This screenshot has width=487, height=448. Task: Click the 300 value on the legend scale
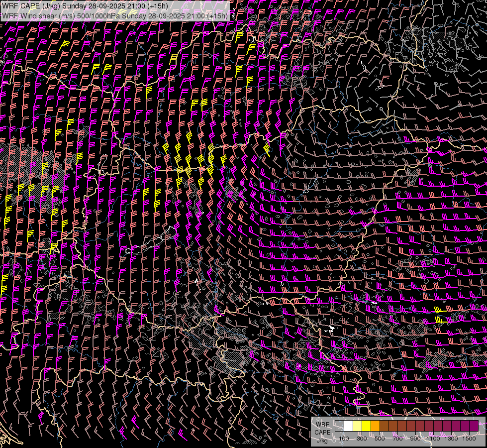point(362,439)
